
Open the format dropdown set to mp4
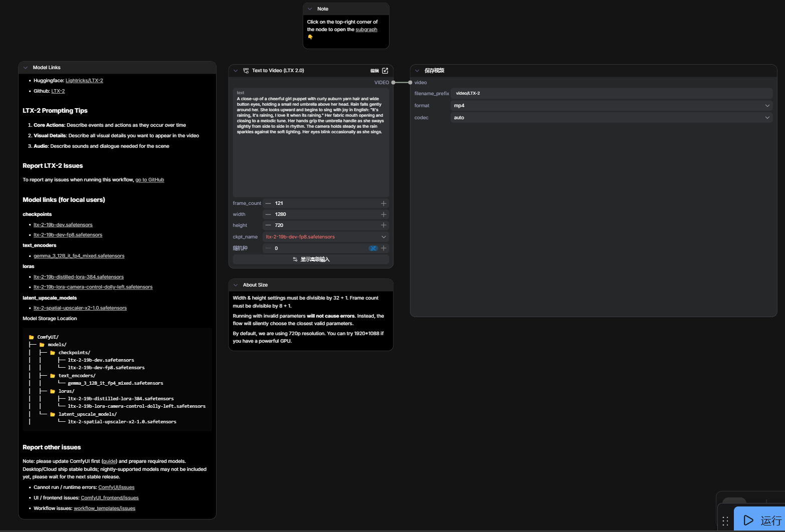(x=612, y=106)
